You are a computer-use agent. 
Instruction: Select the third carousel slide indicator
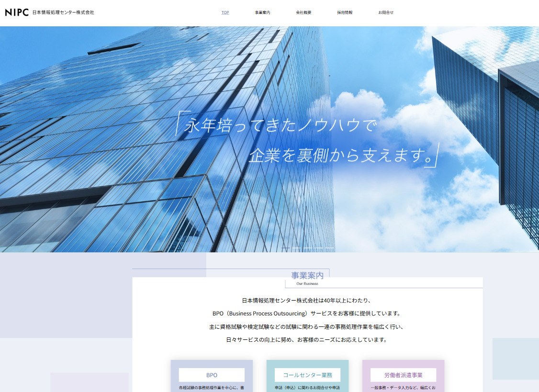(x=307, y=248)
